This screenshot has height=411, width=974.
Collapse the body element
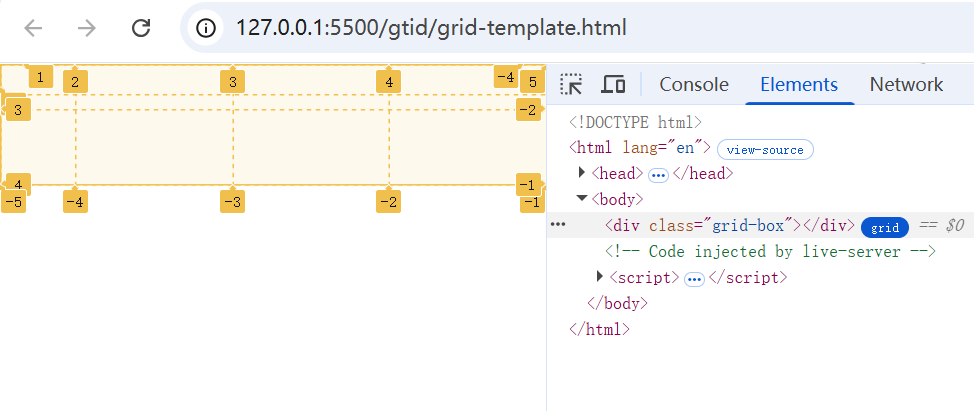582,199
